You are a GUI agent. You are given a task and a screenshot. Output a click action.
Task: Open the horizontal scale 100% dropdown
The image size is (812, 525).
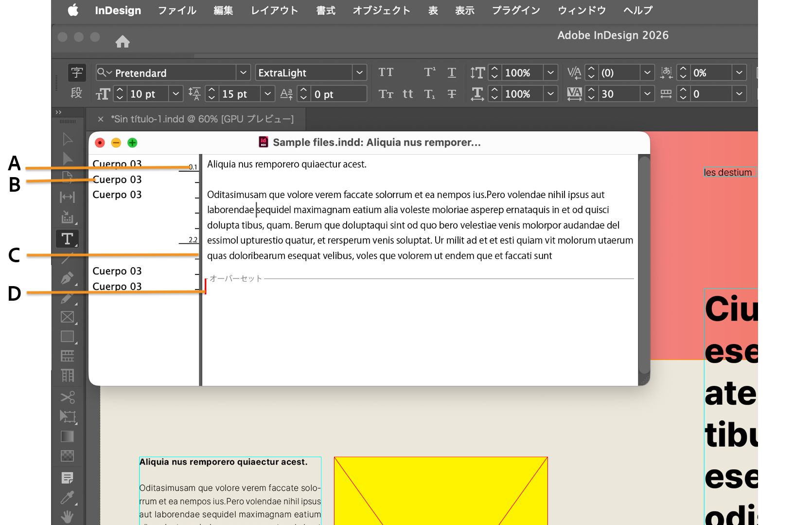[550, 93]
